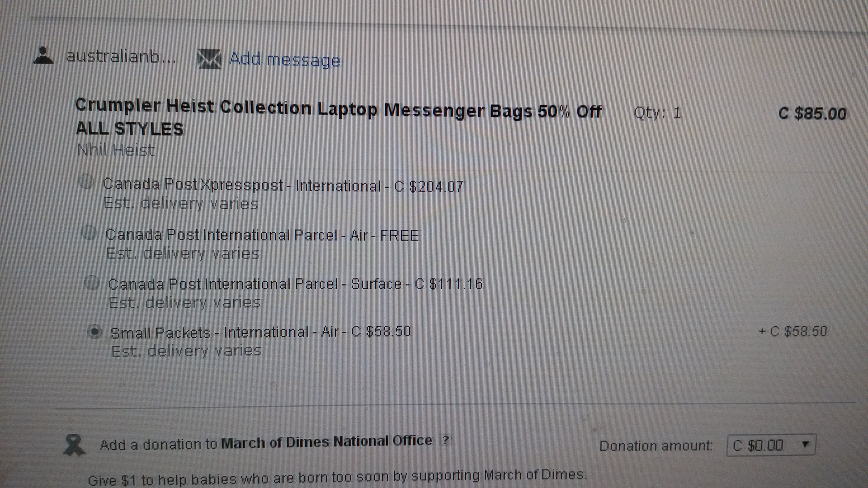868x488 pixels.
Task: Click the Parcel Surface C $111.16 label
Action: pyautogui.click(x=295, y=284)
